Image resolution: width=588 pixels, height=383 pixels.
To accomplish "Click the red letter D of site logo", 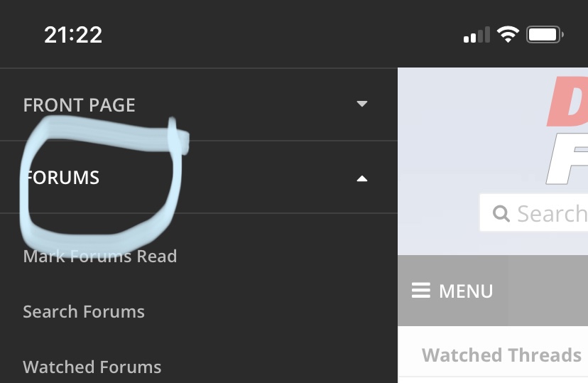I will coord(567,103).
